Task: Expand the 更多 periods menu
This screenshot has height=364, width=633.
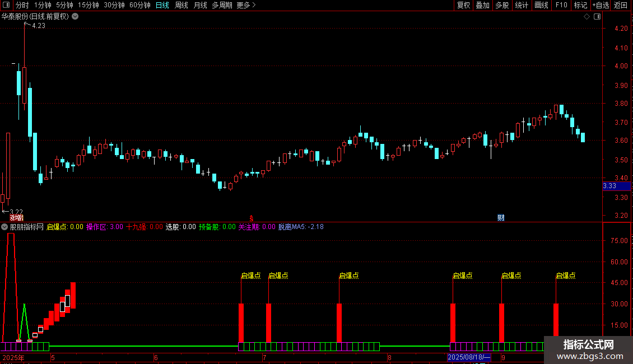Action: pyautogui.click(x=246, y=5)
